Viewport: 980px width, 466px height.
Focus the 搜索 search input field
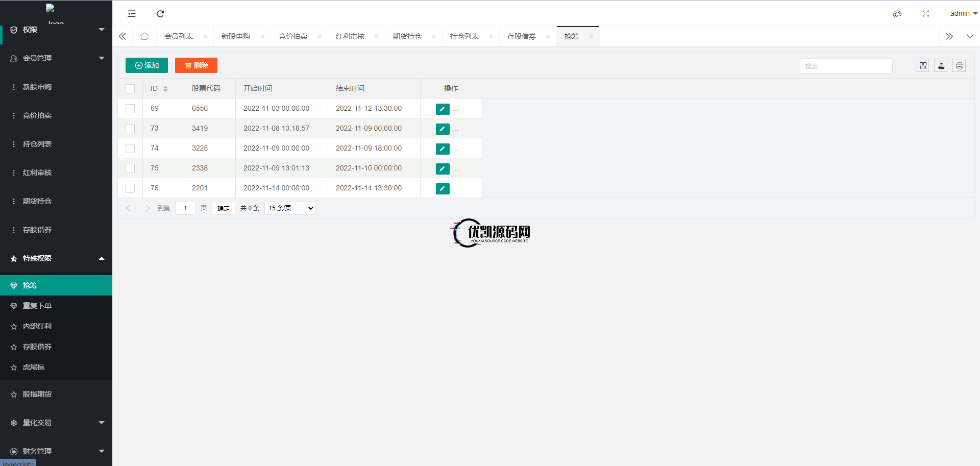point(846,66)
